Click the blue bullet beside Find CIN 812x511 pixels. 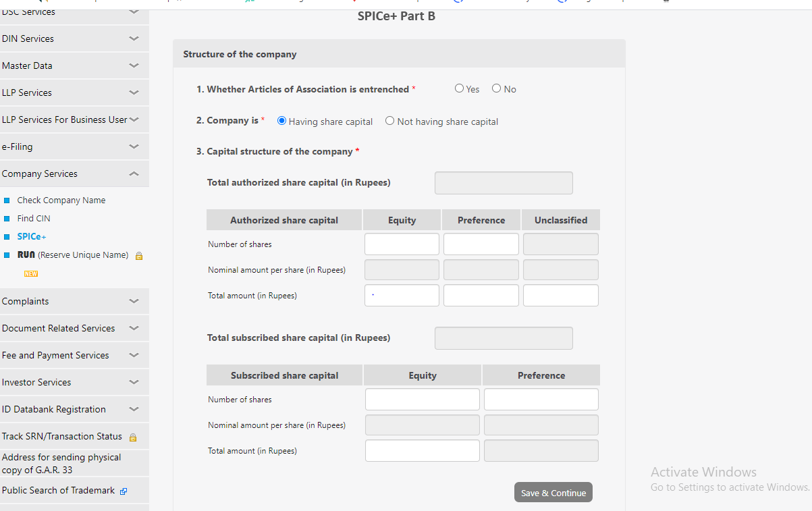coord(7,219)
